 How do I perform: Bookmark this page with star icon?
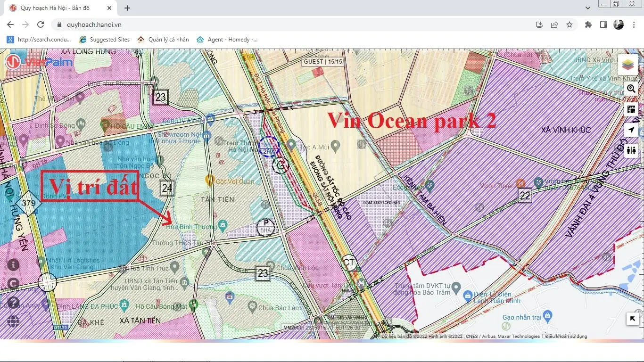tap(570, 25)
